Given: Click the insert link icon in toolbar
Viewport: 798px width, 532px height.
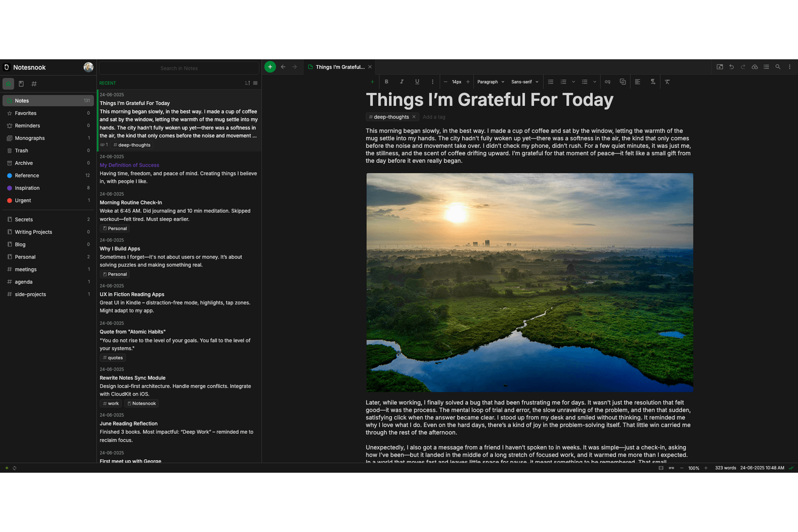Looking at the screenshot, I should tap(608, 82).
